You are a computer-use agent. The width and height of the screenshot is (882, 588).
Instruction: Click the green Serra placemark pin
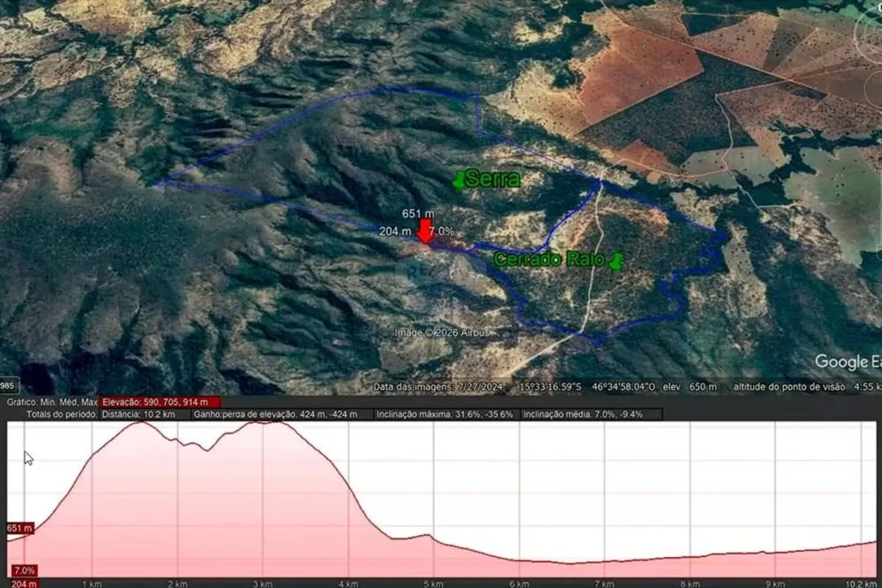tap(459, 181)
